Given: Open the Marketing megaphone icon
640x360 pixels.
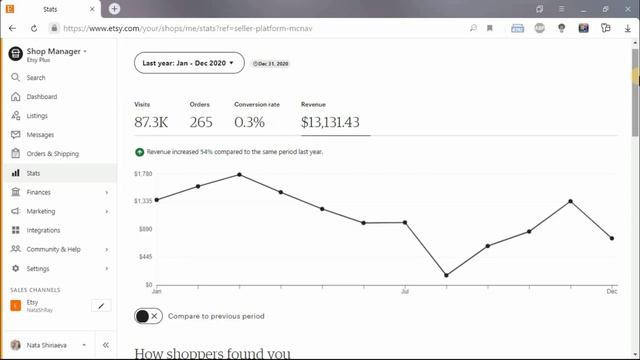Looking at the screenshot, I should coord(16,211).
